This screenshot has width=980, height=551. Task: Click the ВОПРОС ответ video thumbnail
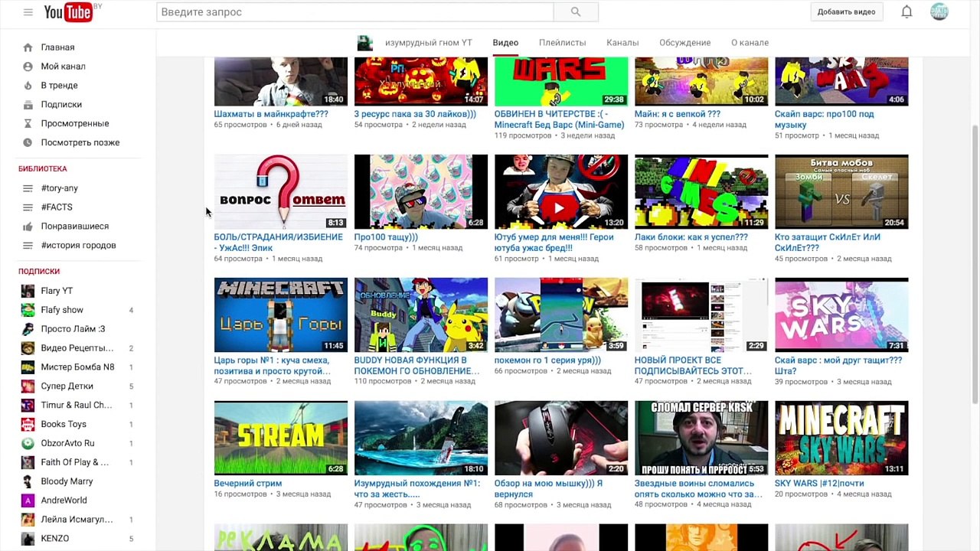pos(280,191)
